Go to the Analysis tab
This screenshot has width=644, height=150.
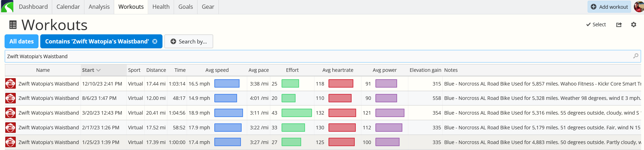(x=99, y=7)
